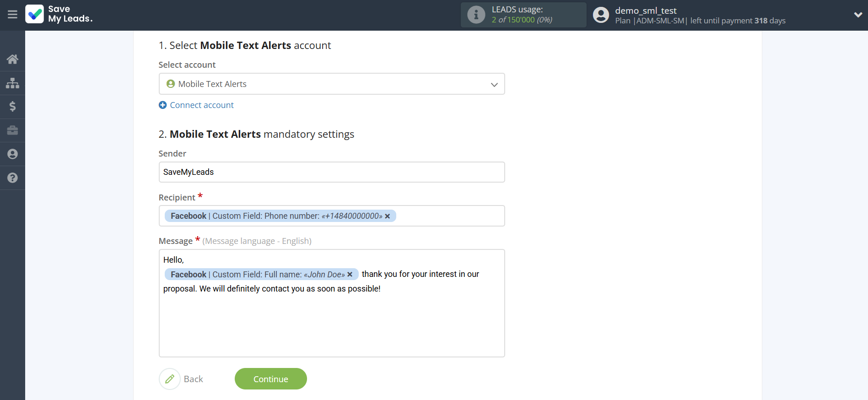868x400 pixels.
Task: Click the Back button label
Action: (194, 379)
